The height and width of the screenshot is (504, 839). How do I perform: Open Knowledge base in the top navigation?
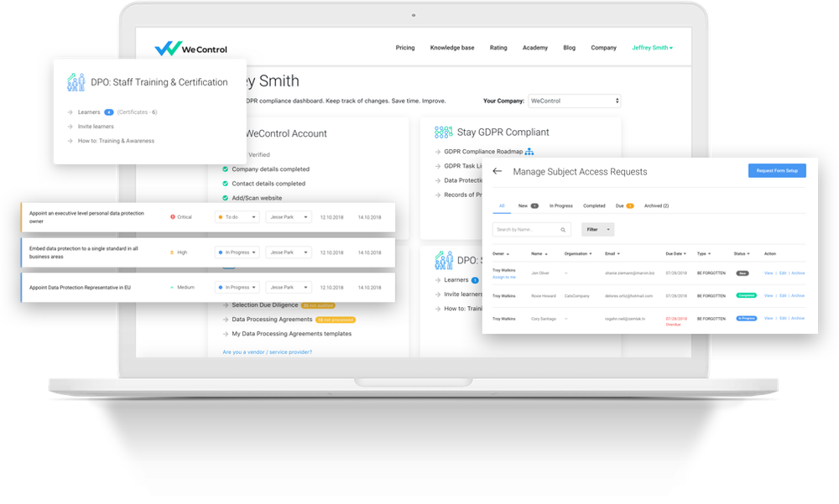pyautogui.click(x=452, y=48)
